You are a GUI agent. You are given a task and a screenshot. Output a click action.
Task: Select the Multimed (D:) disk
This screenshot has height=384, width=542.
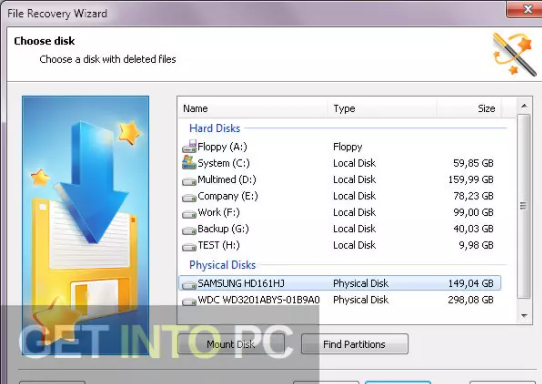(x=340, y=179)
